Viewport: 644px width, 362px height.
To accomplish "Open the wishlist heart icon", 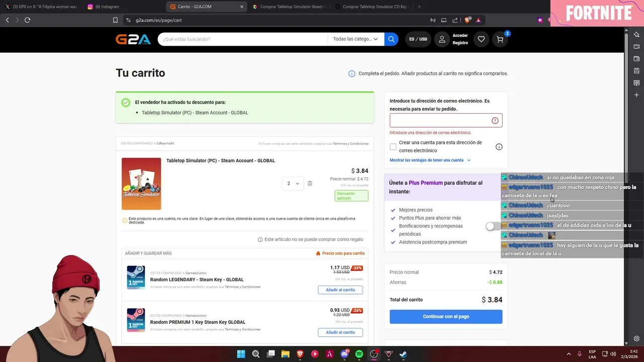I will (x=481, y=39).
